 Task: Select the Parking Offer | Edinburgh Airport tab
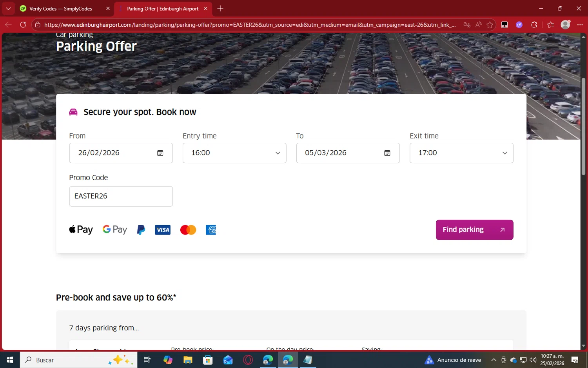pos(163,9)
